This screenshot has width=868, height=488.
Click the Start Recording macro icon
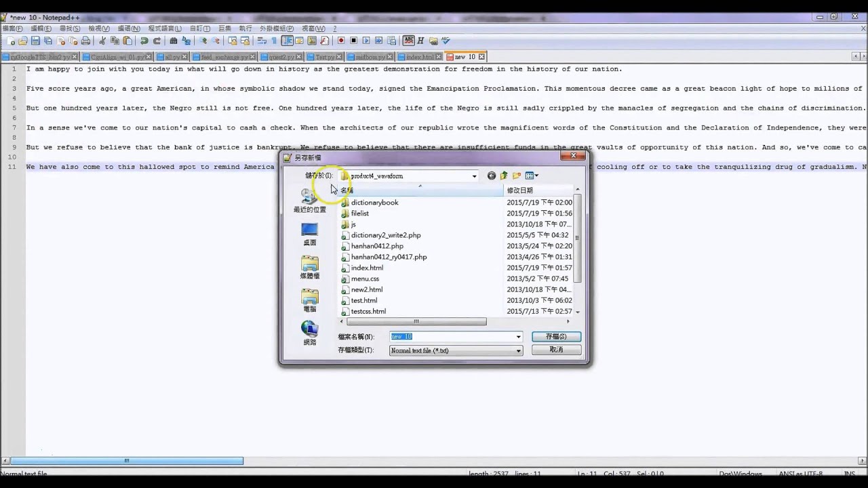[341, 41]
